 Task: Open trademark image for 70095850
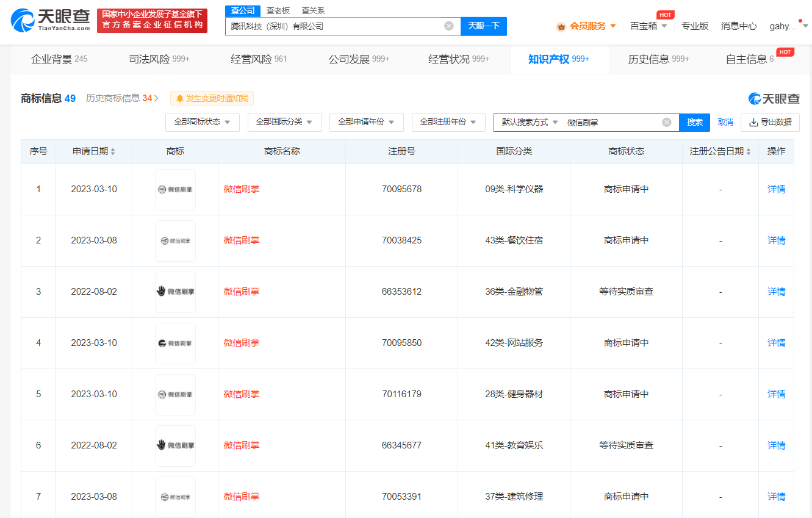[175, 344]
